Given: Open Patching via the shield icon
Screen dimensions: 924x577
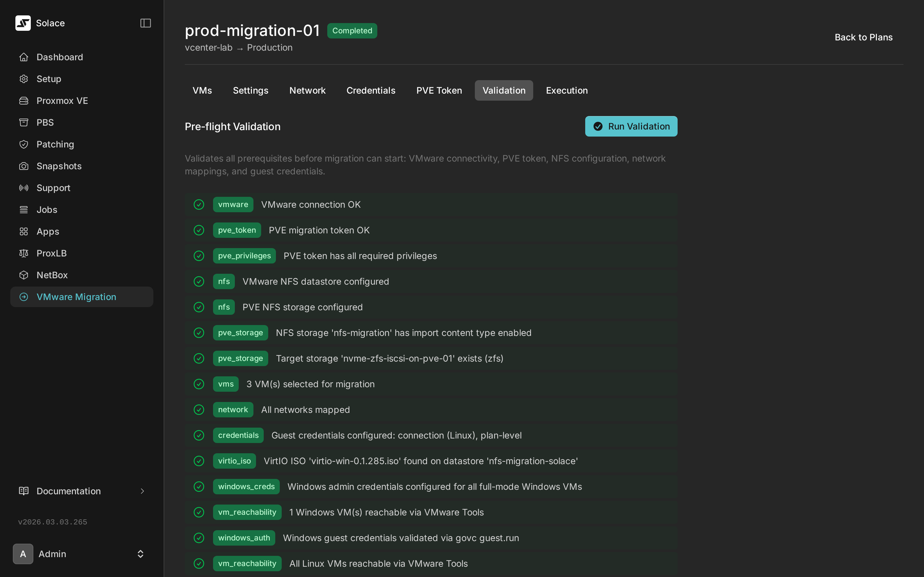Looking at the screenshot, I should [24, 144].
